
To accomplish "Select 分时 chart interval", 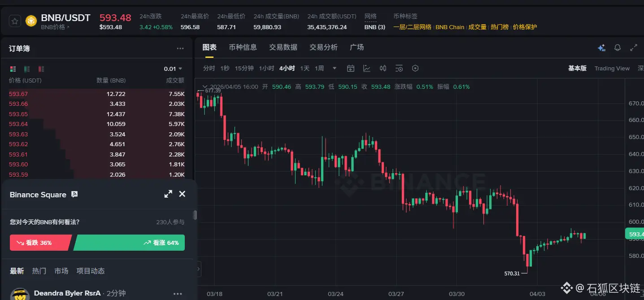I will (x=209, y=68).
